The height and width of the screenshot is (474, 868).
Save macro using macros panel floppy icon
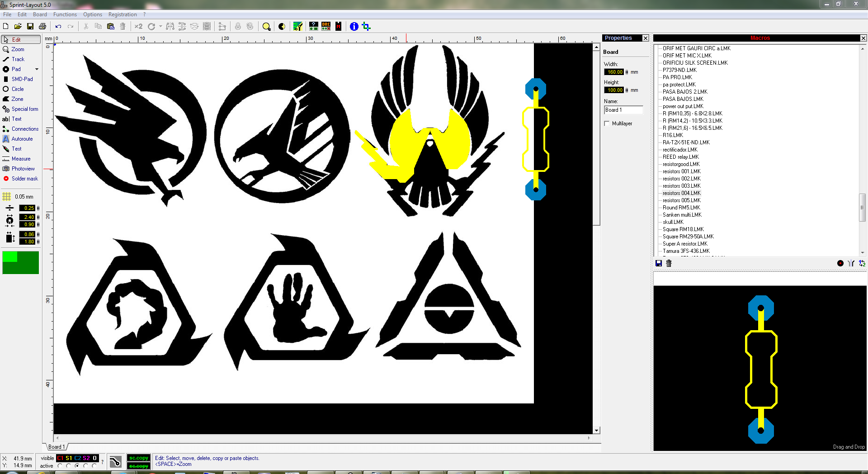(659, 263)
